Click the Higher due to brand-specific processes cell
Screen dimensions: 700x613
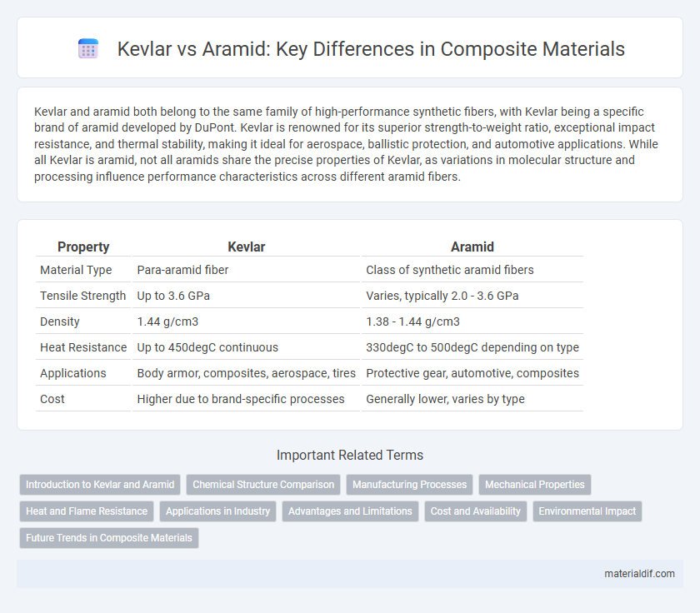click(x=247, y=399)
